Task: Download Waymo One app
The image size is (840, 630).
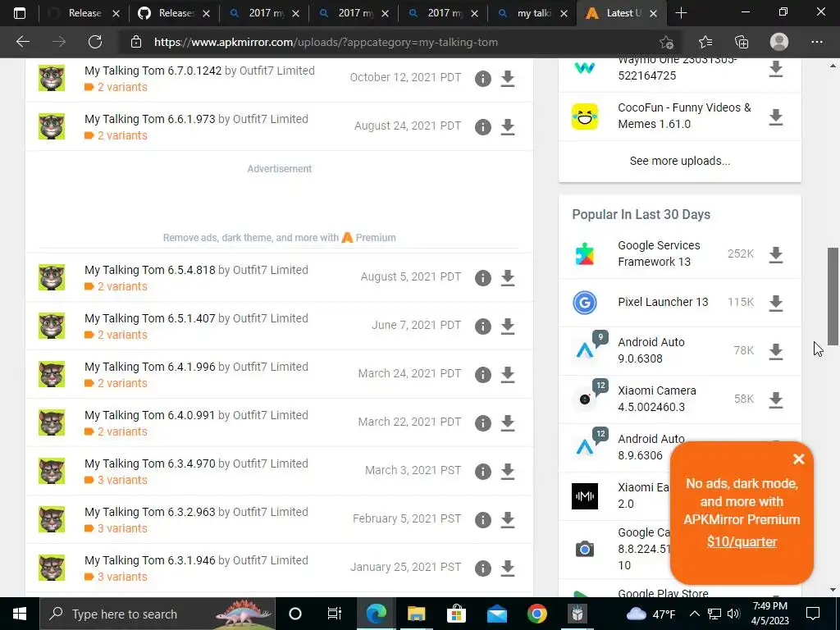Action: click(x=776, y=69)
